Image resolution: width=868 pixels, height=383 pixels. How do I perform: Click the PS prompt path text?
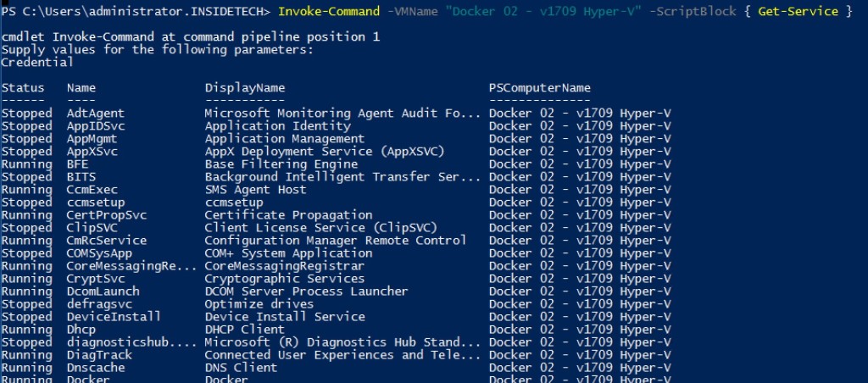[x=136, y=12]
